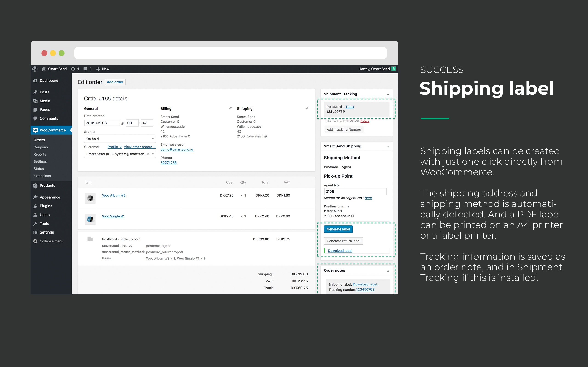Click the WordPress logo icon top-left
The height and width of the screenshot is (367, 588).
click(x=36, y=69)
